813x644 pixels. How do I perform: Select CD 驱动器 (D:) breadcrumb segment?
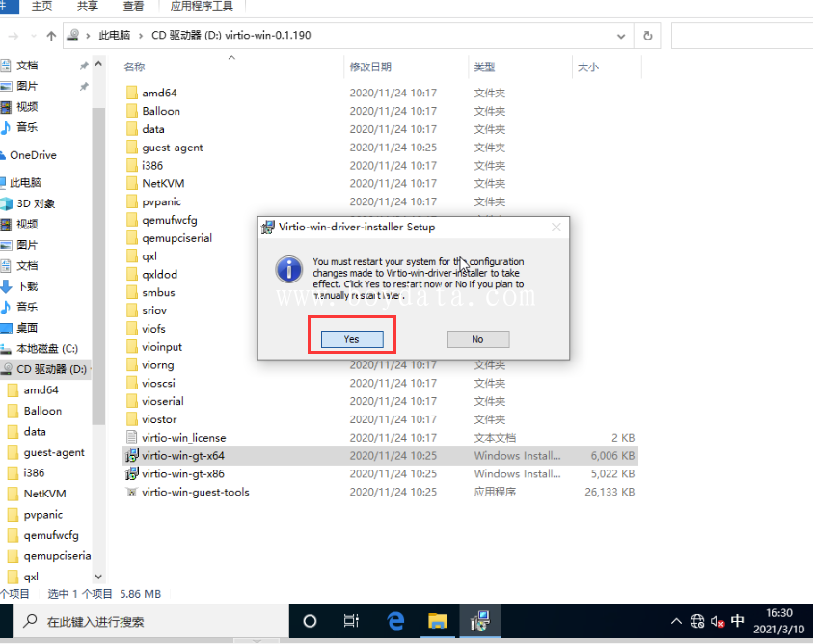tap(231, 36)
